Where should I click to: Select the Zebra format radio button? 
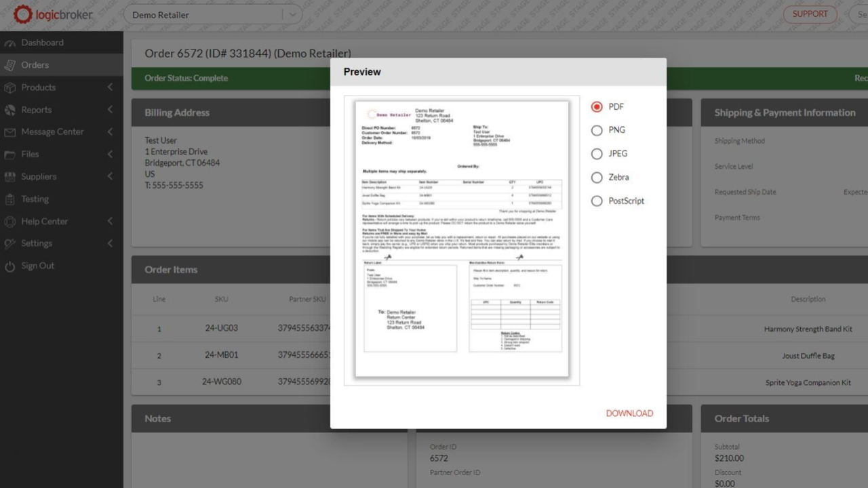597,177
